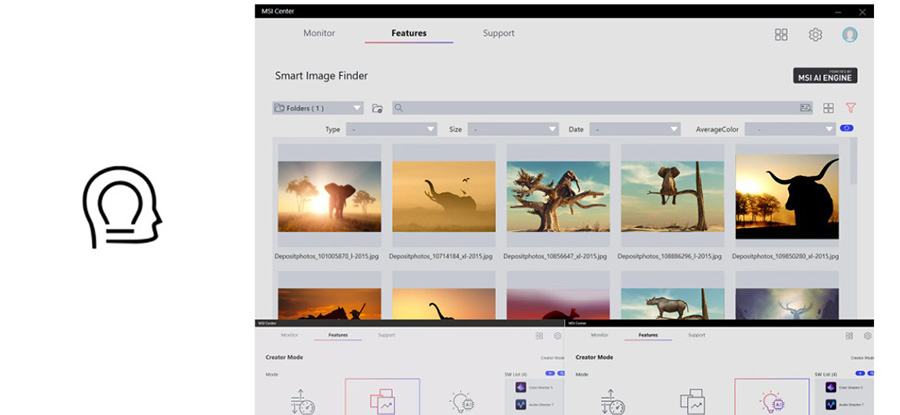Open the Support tab
The image size is (900, 415).
[498, 33]
